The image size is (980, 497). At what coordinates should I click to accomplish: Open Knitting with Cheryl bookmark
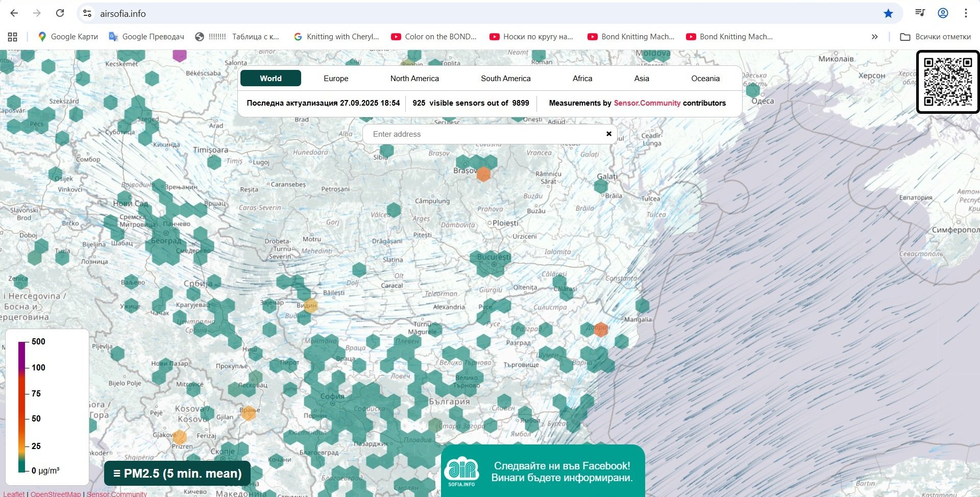tap(336, 37)
